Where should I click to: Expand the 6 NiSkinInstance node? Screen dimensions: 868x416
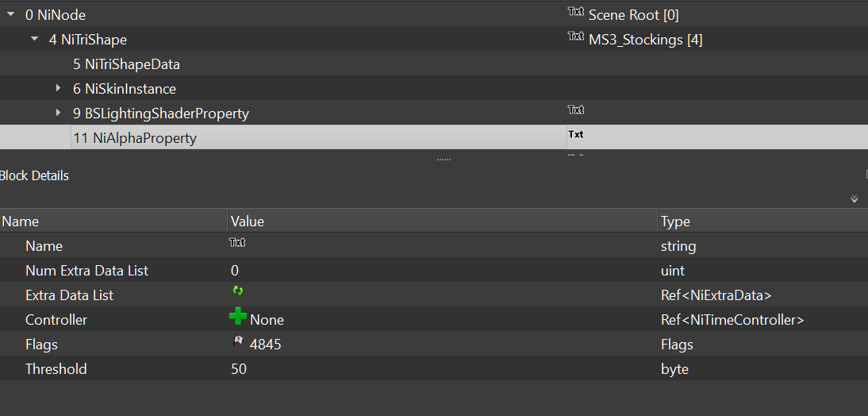point(58,88)
